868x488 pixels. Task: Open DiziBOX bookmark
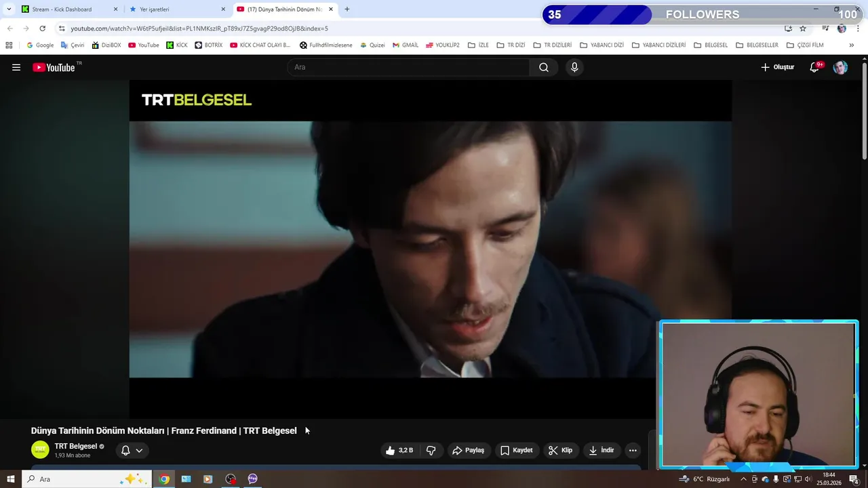click(106, 45)
